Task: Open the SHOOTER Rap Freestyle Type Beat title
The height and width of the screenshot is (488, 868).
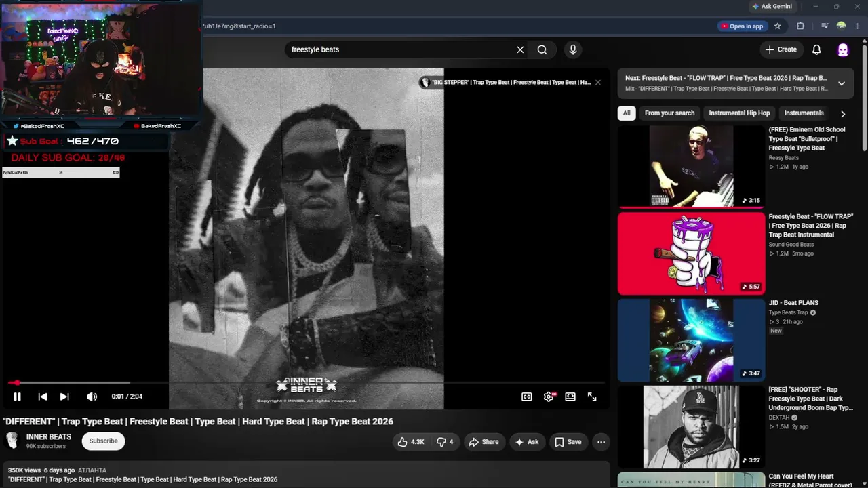Action: (x=811, y=399)
